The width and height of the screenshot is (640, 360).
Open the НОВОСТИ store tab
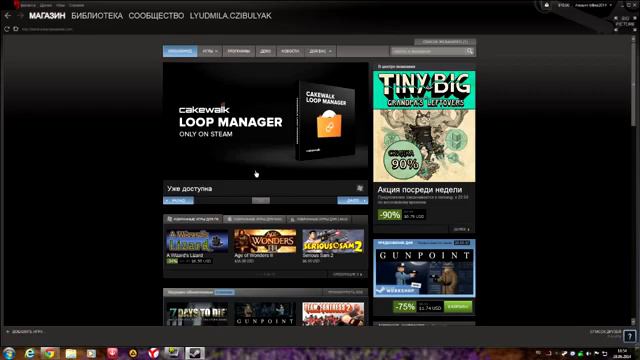pyautogui.click(x=290, y=51)
